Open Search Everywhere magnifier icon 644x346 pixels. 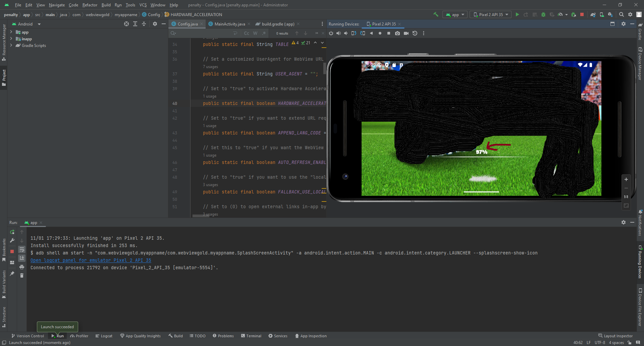click(x=622, y=14)
